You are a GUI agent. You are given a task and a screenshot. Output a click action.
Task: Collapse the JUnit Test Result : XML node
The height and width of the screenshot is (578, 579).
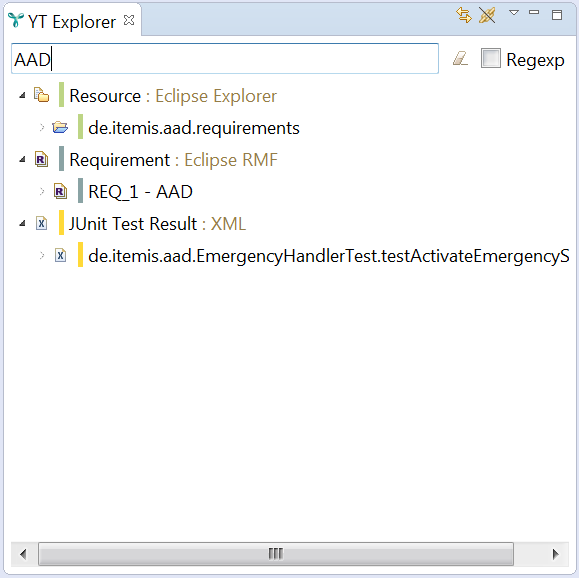(23, 223)
